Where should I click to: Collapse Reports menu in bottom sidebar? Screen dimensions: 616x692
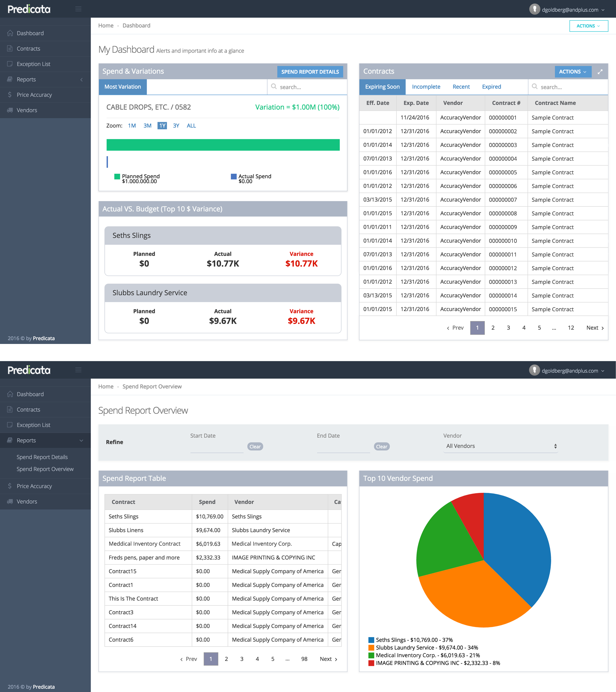click(x=45, y=440)
